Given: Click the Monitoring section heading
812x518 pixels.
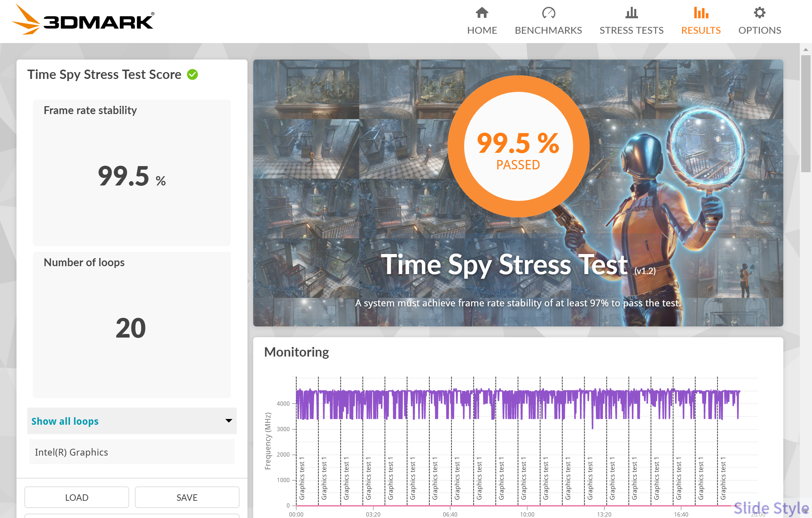Looking at the screenshot, I should click(296, 352).
